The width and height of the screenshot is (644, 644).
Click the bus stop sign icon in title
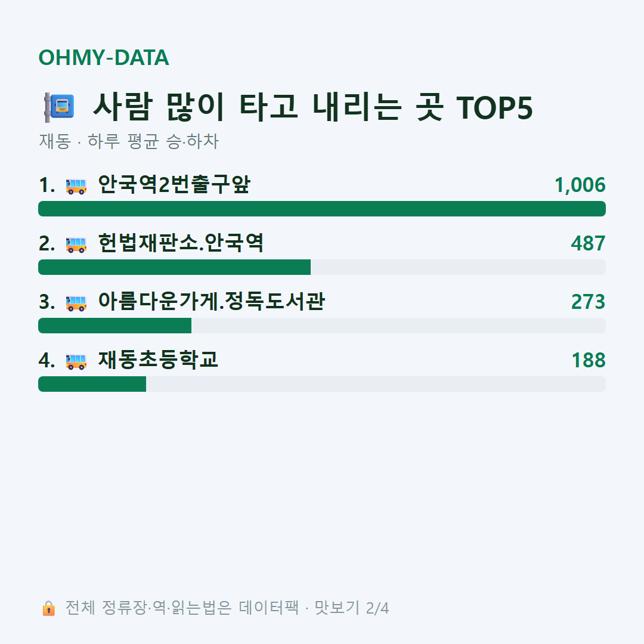[59, 107]
